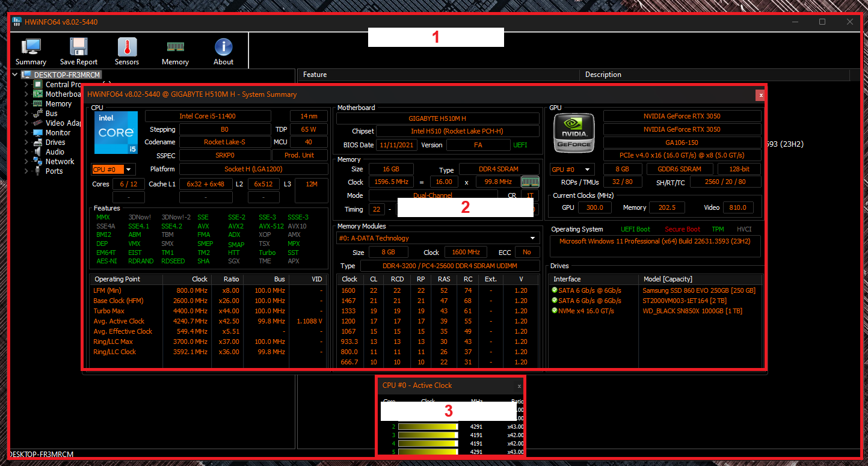Screen dimensions: 868x466
Task: Click the Audio speaker icon in the tree
Action: click(38, 152)
